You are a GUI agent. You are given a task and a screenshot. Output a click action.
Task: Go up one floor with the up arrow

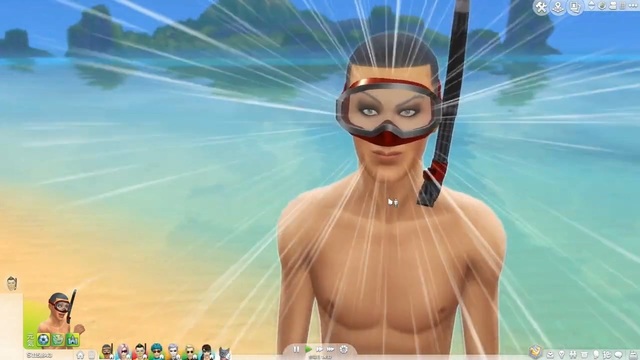591,4
